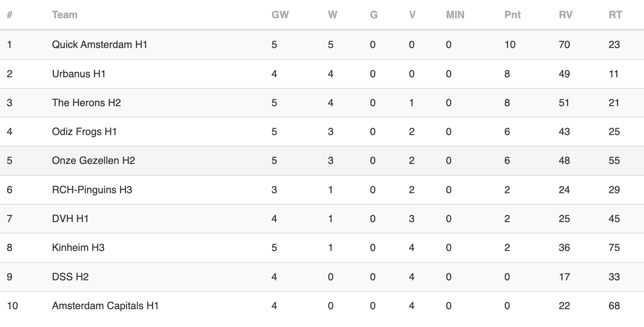
Task: Click Odiz Frogs H1 team name
Action: coord(84,132)
